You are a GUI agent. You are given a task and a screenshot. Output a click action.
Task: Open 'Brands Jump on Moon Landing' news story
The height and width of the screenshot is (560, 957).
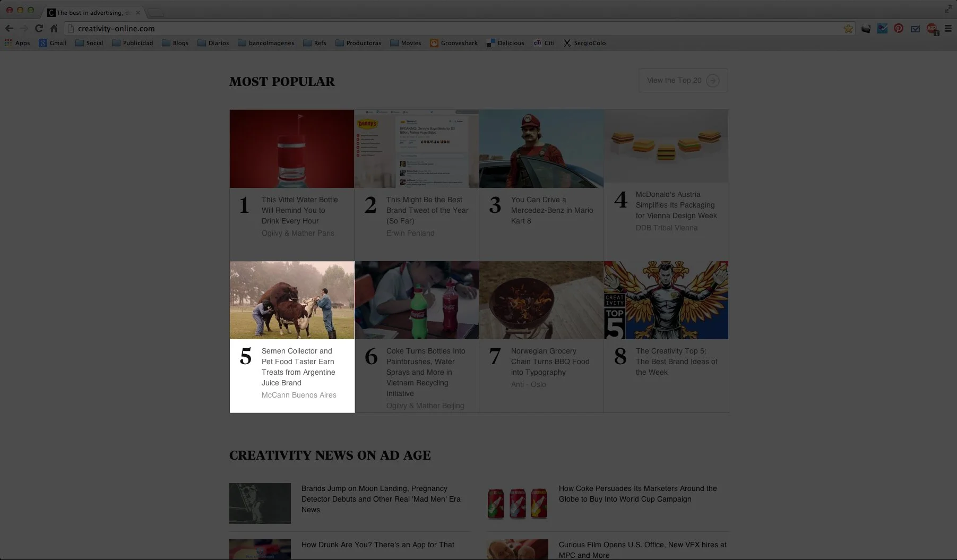click(381, 499)
